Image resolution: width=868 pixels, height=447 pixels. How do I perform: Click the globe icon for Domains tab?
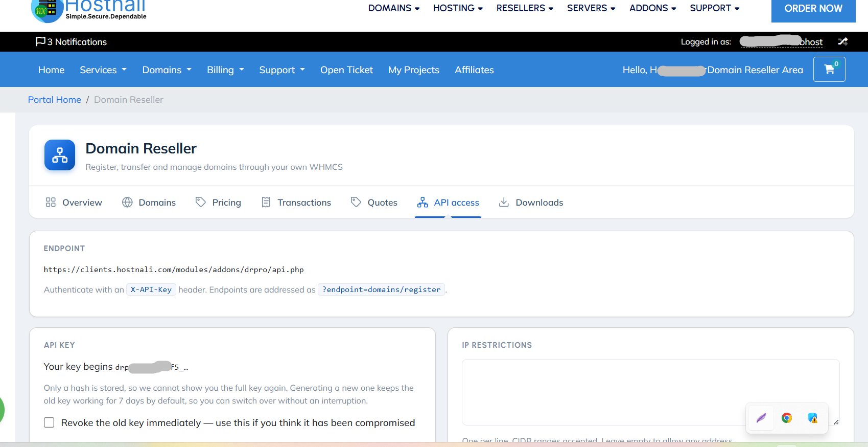coord(127,203)
